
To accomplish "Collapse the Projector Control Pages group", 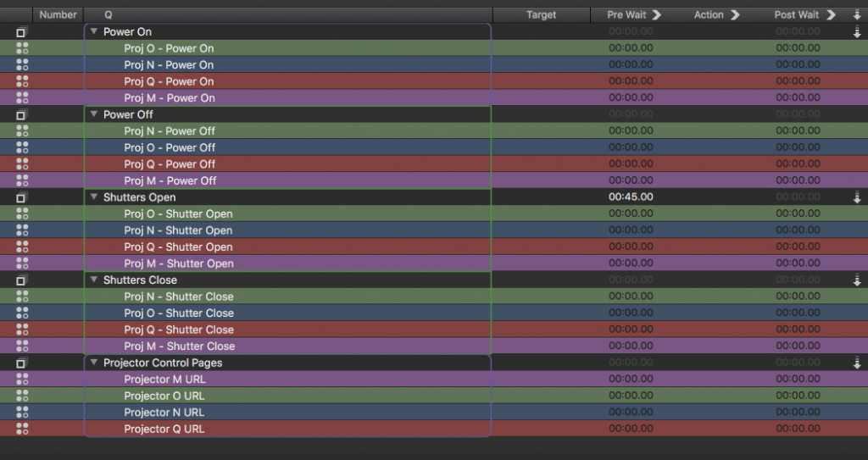I will (94, 363).
